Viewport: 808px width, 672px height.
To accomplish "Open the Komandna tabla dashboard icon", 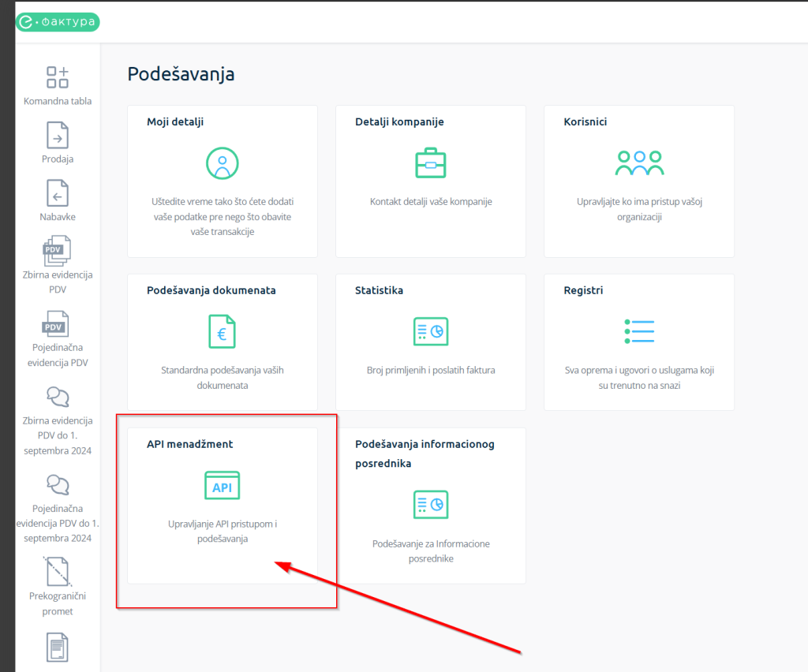I will click(x=57, y=77).
